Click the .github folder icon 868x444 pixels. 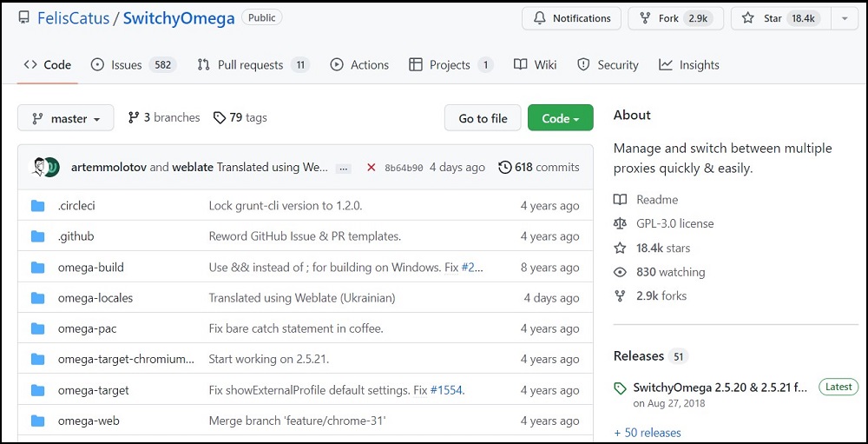pos(37,236)
